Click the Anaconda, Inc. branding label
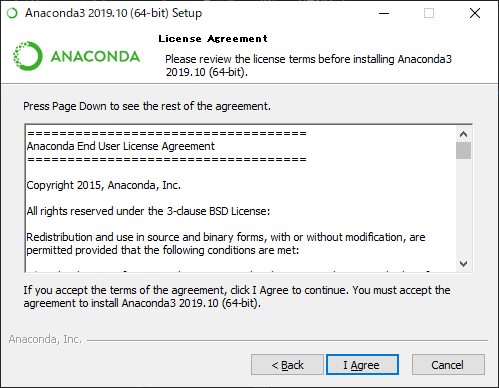The width and height of the screenshot is (499, 388). point(45,339)
